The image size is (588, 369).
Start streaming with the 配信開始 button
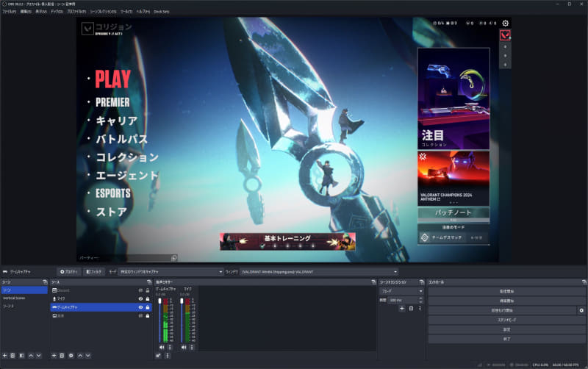pyautogui.click(x=506, y=291)
